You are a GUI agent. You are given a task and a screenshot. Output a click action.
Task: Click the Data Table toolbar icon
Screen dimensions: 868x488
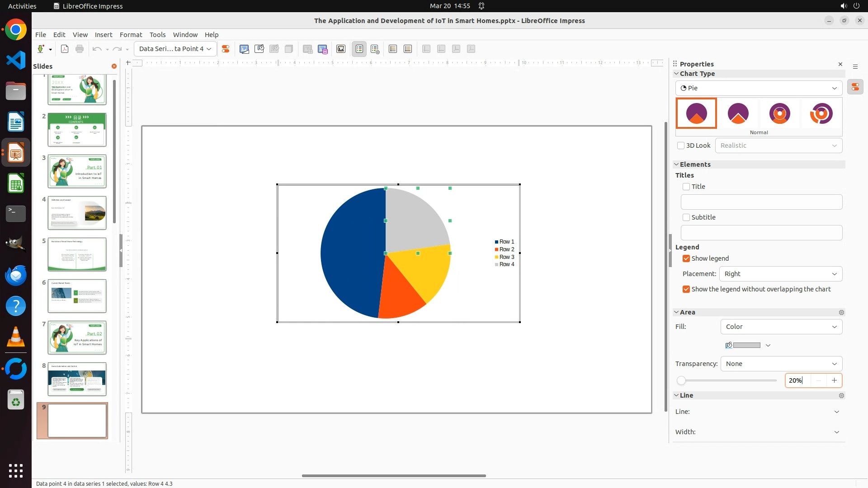coord(323,49)
